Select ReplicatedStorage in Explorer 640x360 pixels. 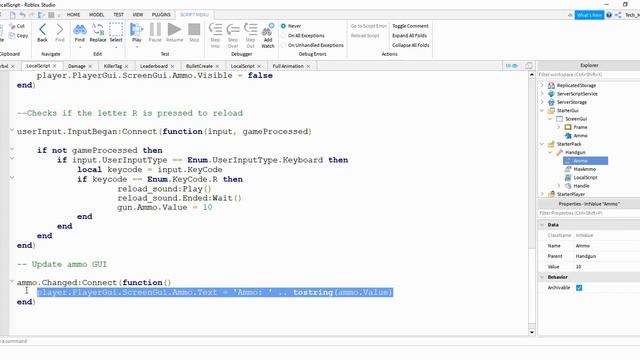coord(576,85)
